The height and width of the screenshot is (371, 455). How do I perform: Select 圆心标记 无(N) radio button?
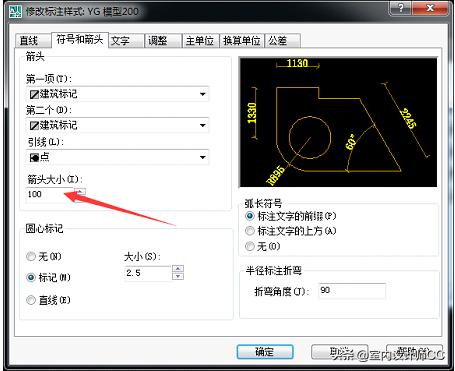(x=31, y=256)
